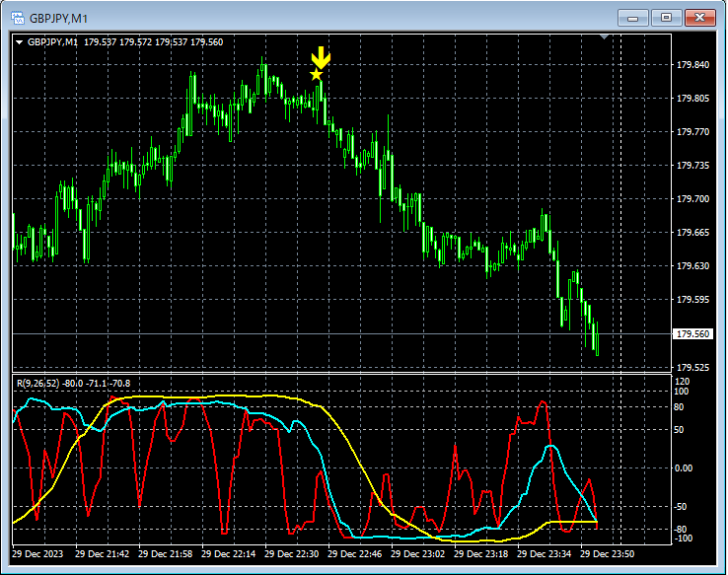Click the indicator scale value -50
This screenshot has width=728, height=575.
pos(681,507)
